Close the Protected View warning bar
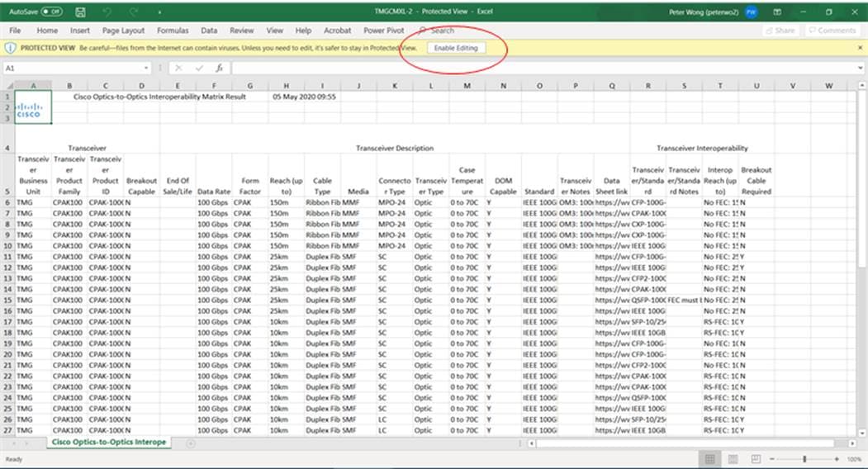 (860, 48)
